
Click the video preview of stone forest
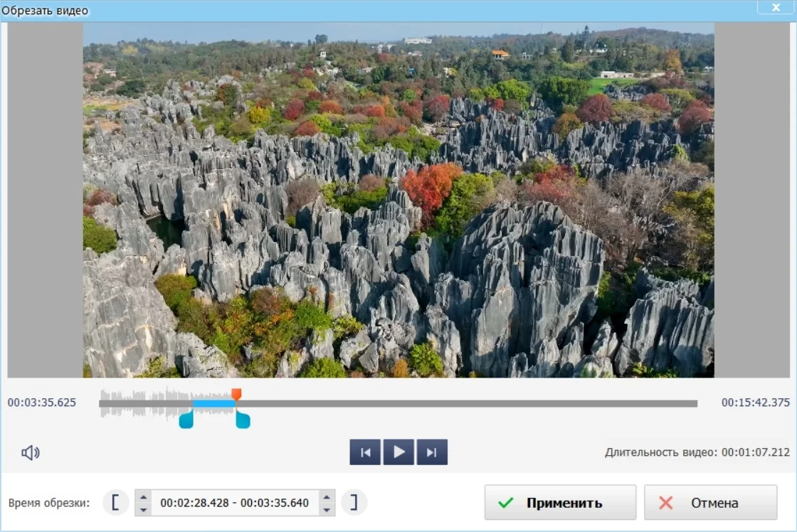pos(398,199)
